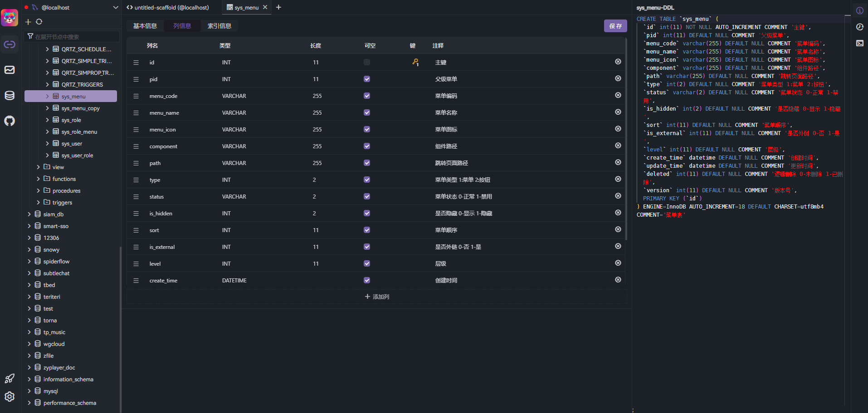Expand the sys_role table node
Viewport: 868px width, 413px height.
coord(48,120)
